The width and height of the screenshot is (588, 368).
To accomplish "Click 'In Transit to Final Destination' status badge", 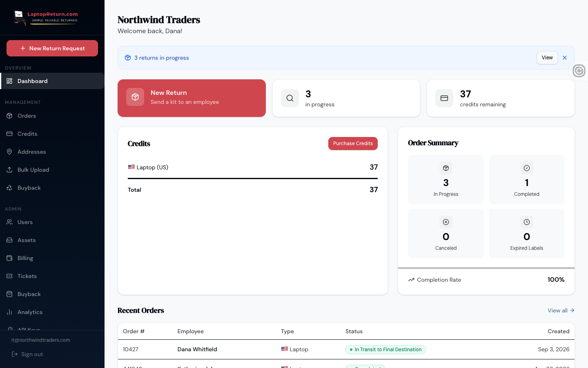I will (x=385, y=350).
